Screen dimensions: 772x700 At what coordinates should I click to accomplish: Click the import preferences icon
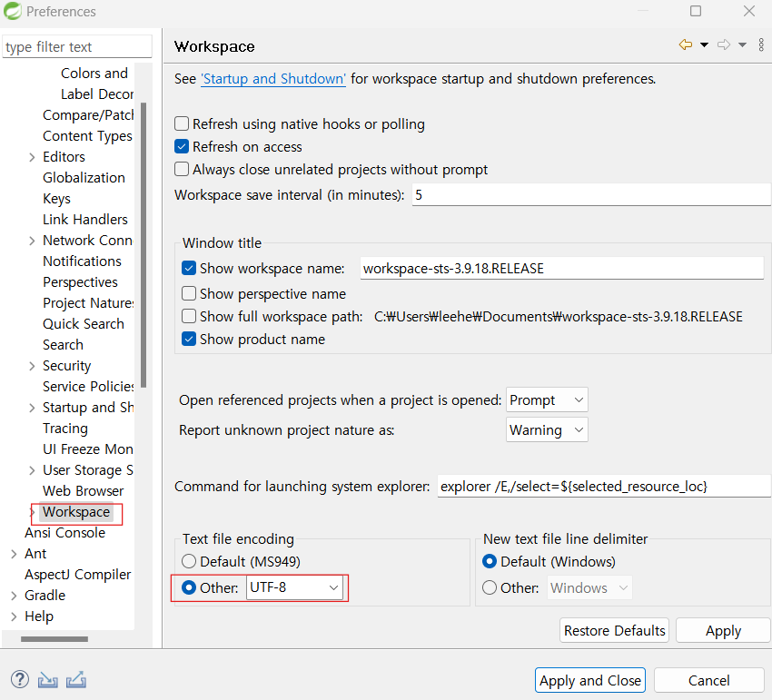(48, 680)
